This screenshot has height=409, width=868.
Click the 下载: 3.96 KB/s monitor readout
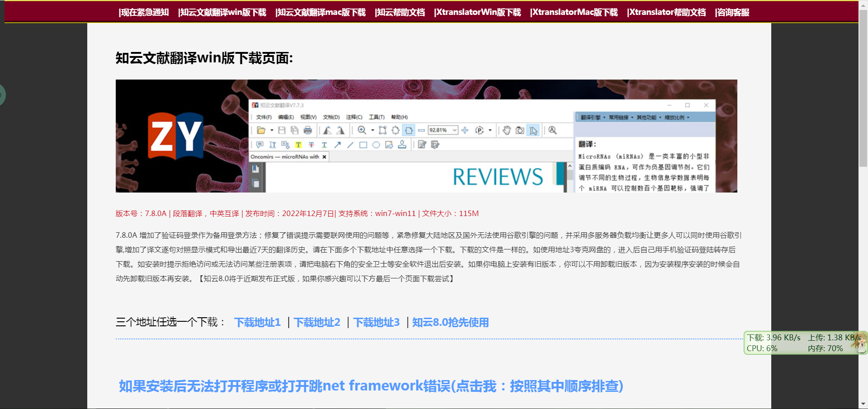pyautogui.click(x=774, y=338)
